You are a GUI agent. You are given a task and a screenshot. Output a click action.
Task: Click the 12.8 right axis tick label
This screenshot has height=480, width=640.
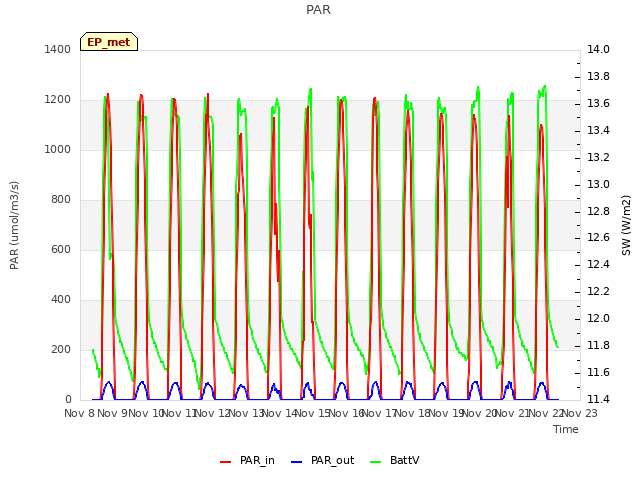point(598,211)
